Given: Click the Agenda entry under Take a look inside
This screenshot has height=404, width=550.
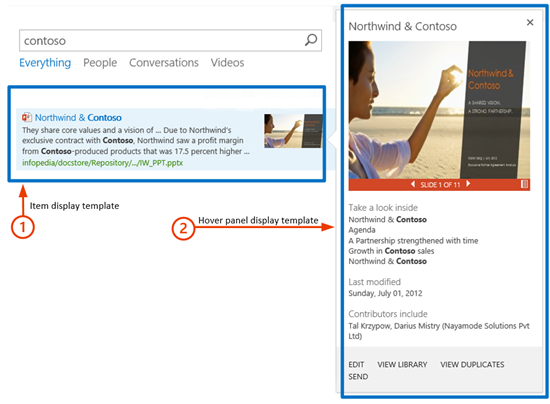Looking at the screenshot, I should tap(362, 230).
